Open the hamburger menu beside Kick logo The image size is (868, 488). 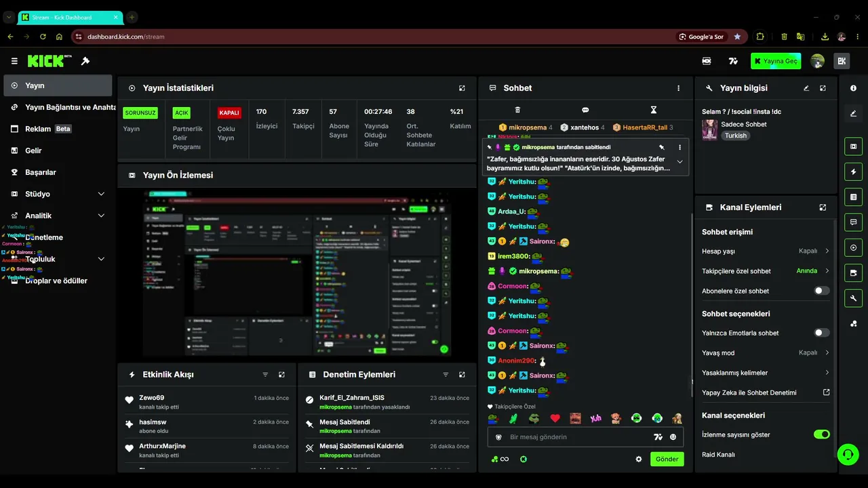pyautogui.click(x=14, y=61)
